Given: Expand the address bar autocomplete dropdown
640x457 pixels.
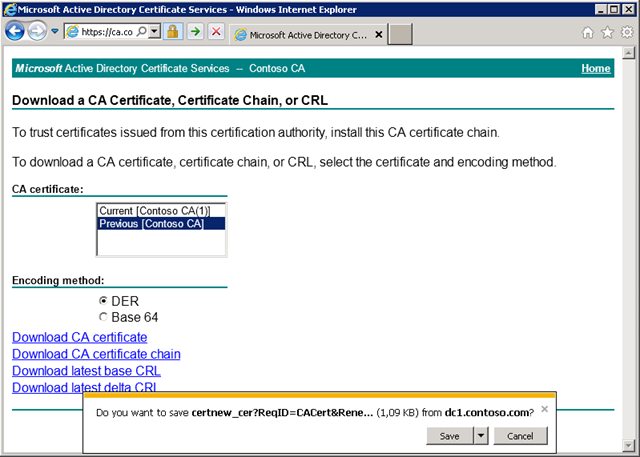Looking at the screenshot, I should [x=154, y=31].
